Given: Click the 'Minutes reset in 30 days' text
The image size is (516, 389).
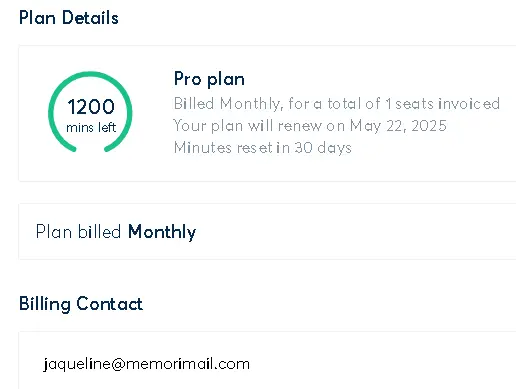Looking at the screenshot, I should pyautogui.click(x=263, y=148).
